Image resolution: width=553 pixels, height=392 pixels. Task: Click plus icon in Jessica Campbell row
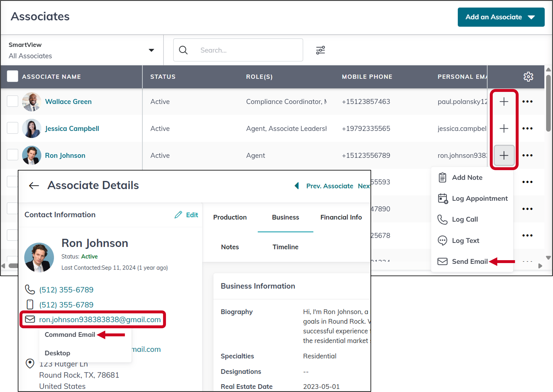tap(504, 128)
